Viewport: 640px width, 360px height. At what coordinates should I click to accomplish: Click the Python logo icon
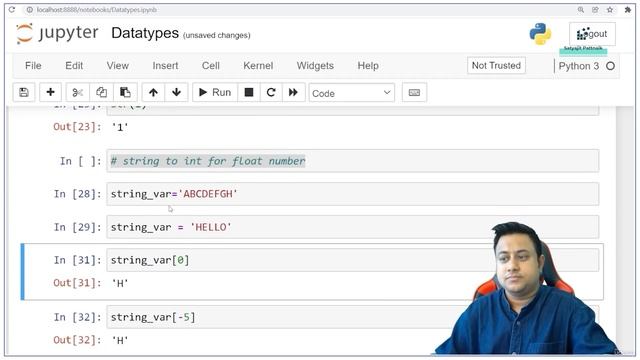540,33
